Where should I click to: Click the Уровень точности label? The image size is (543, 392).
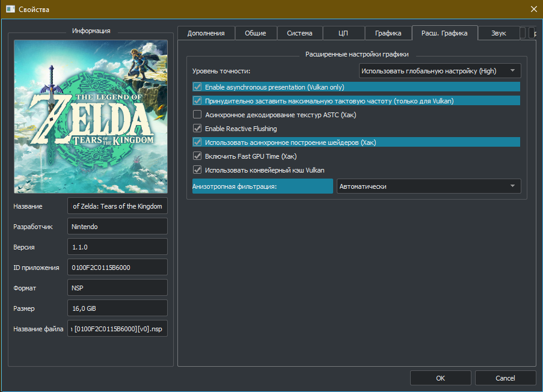tap(221, 71)
